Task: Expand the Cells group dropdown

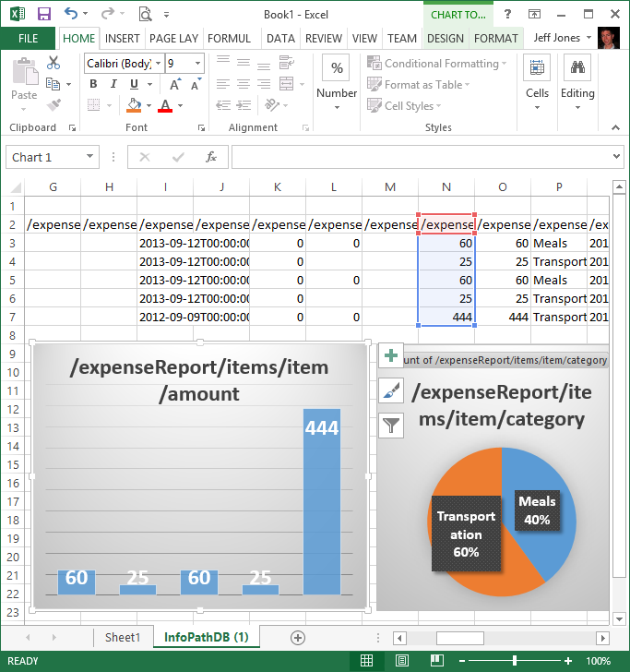Action: [537, 108]
